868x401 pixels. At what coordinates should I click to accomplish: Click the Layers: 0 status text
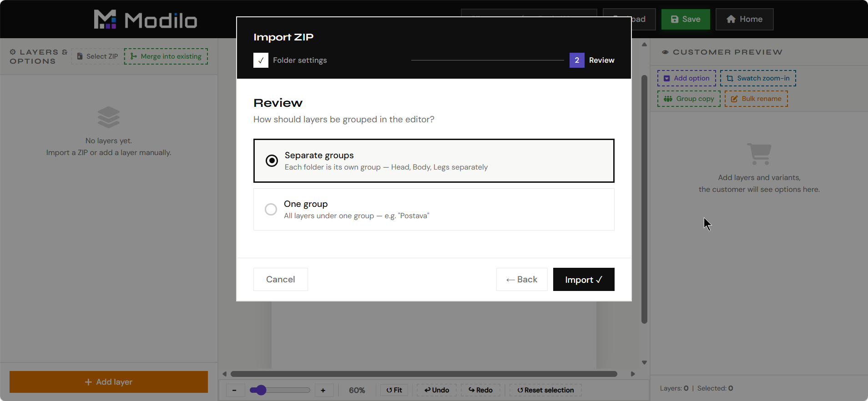click(x=674, y=388)
